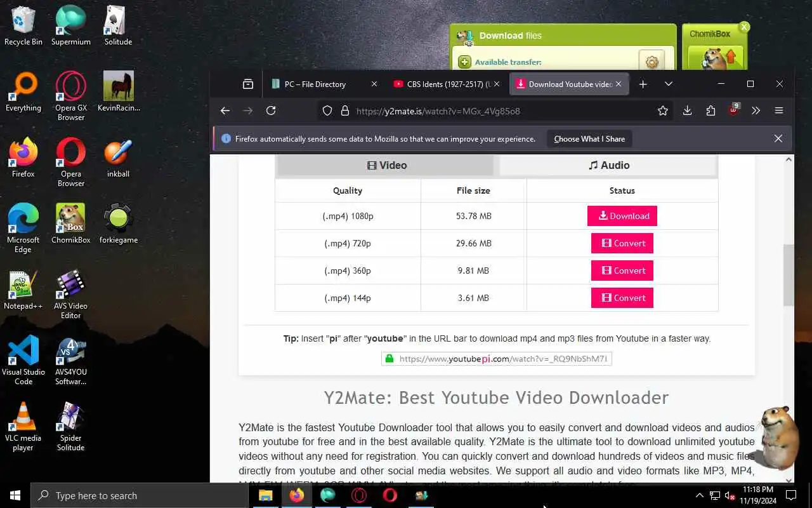Image resolution: width=812 pixels, height=508 pixels.
Task: Open Spider Solitaire desktop shortcut
Action: pyautogui.click(x=70, y=427)
